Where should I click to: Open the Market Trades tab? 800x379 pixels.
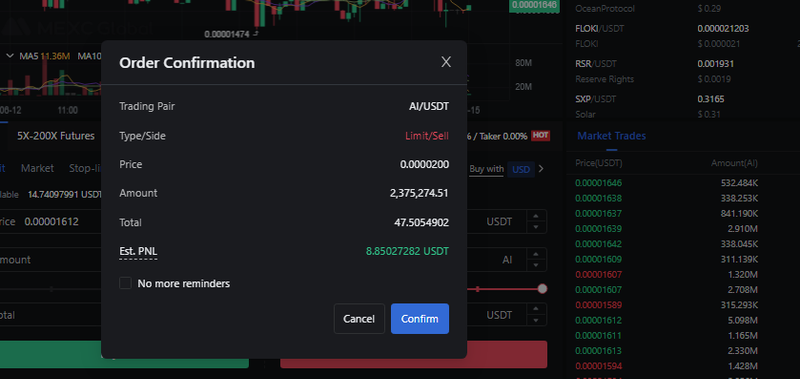click(611, 136)
